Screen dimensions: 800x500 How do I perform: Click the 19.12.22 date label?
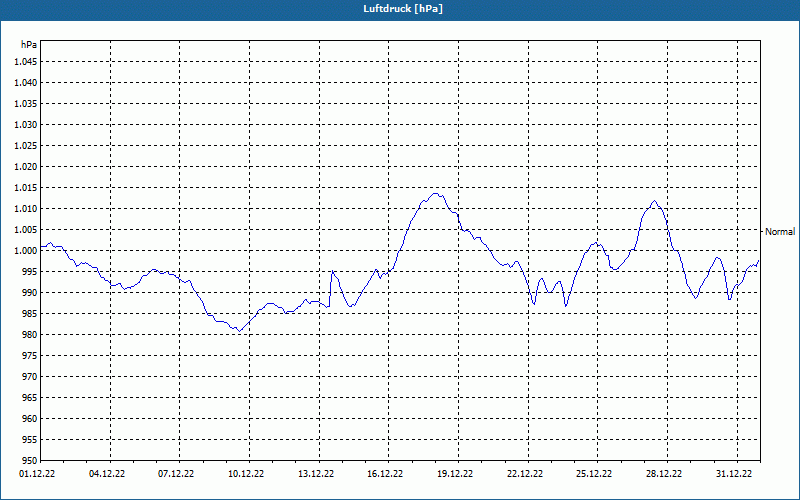[455, 473]
